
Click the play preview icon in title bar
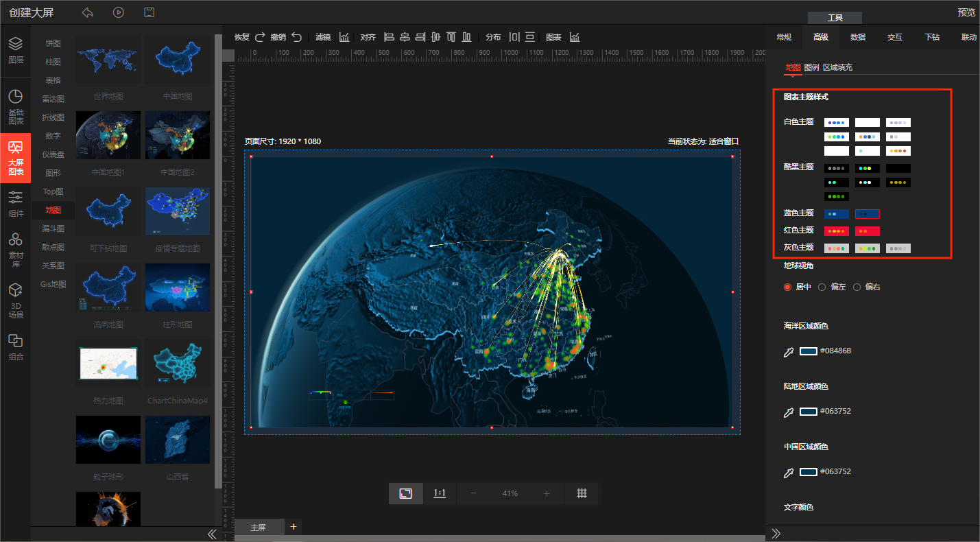(x=119, y=12)
